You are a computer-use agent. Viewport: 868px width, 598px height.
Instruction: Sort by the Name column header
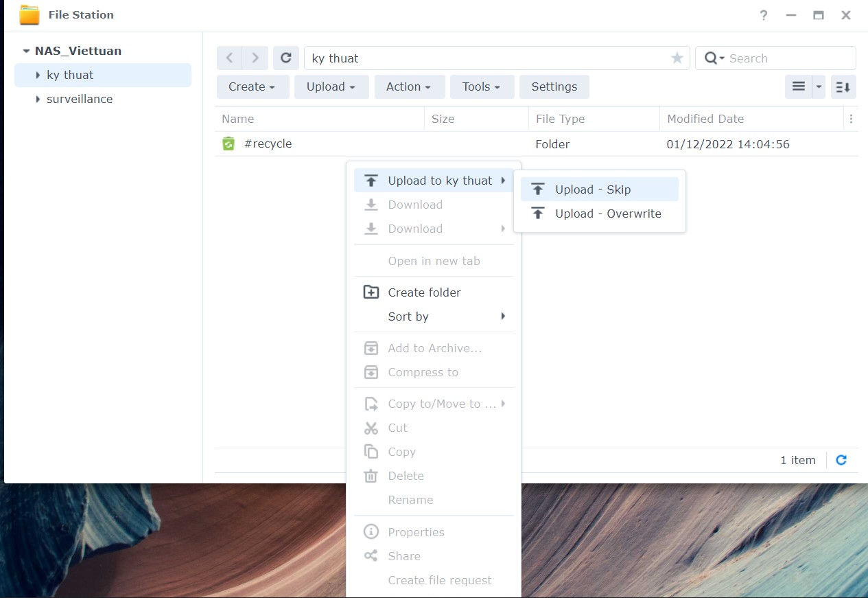320,119
